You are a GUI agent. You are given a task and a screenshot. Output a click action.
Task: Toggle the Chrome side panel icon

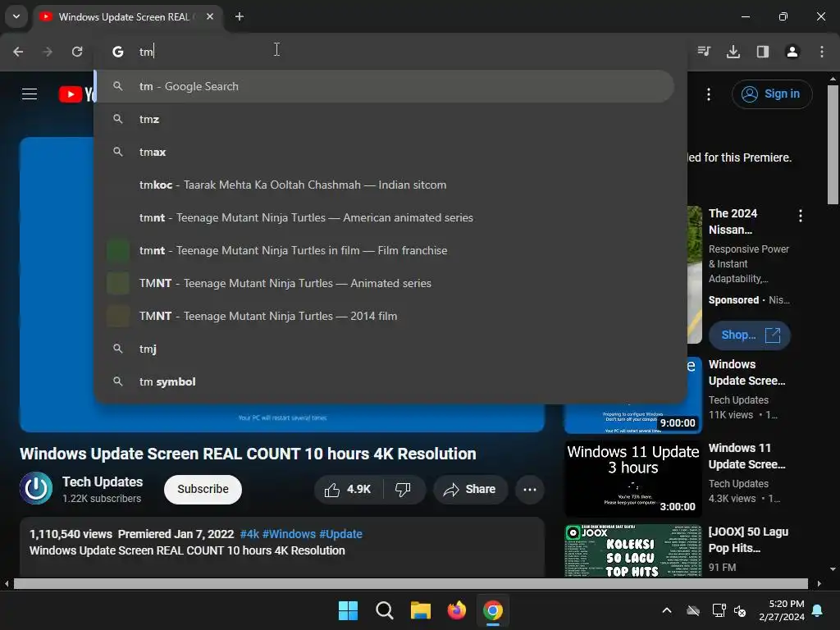tap(763, 52)
